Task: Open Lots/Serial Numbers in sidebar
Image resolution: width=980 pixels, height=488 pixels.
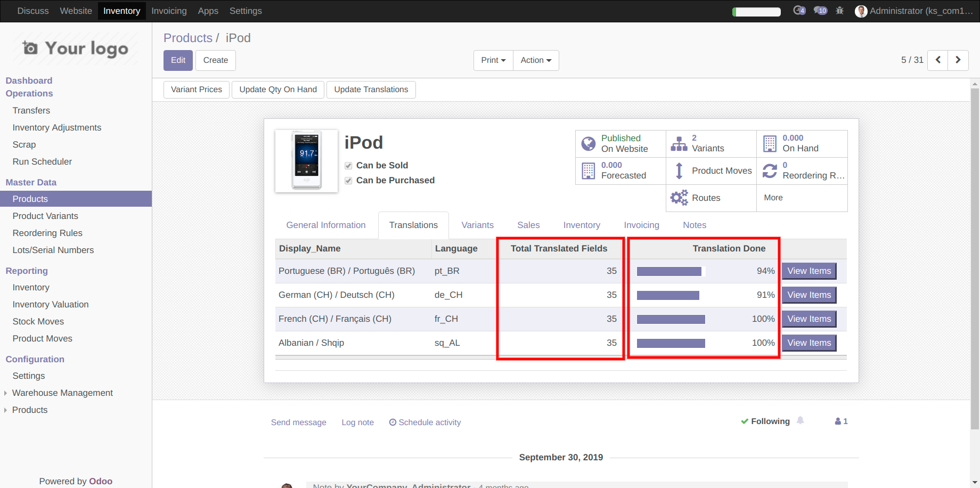Action: [53, 250]
